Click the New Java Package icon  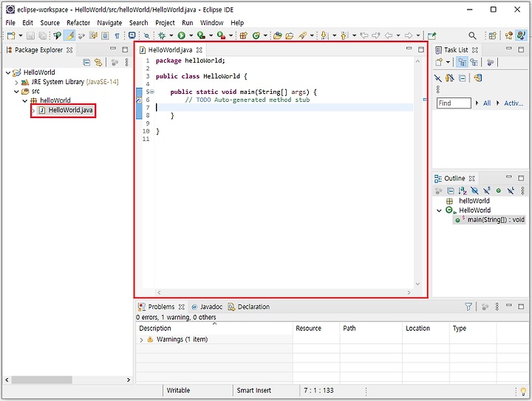(x=243, y=35)
